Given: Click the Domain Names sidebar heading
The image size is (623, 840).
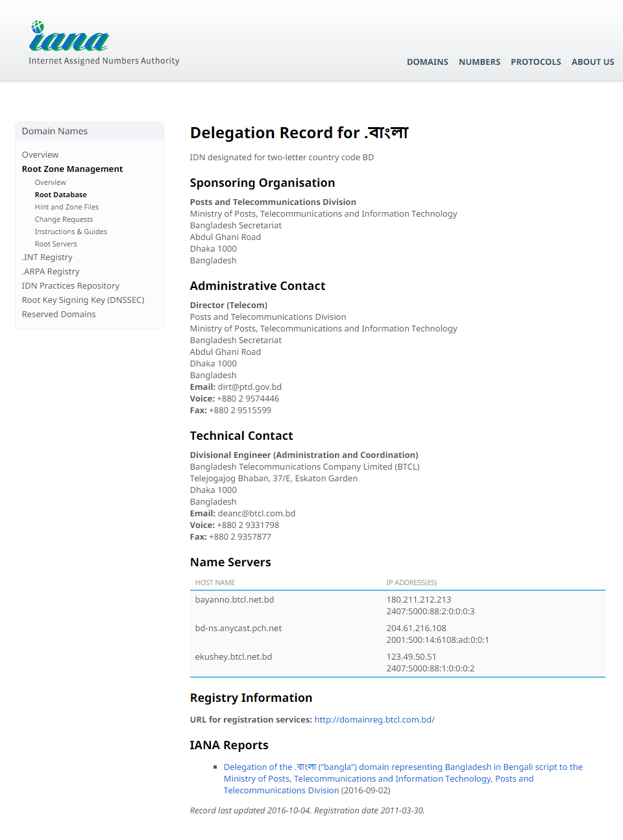Looking at the screenshot, I should pyautogui.click(x=55, y=131).
